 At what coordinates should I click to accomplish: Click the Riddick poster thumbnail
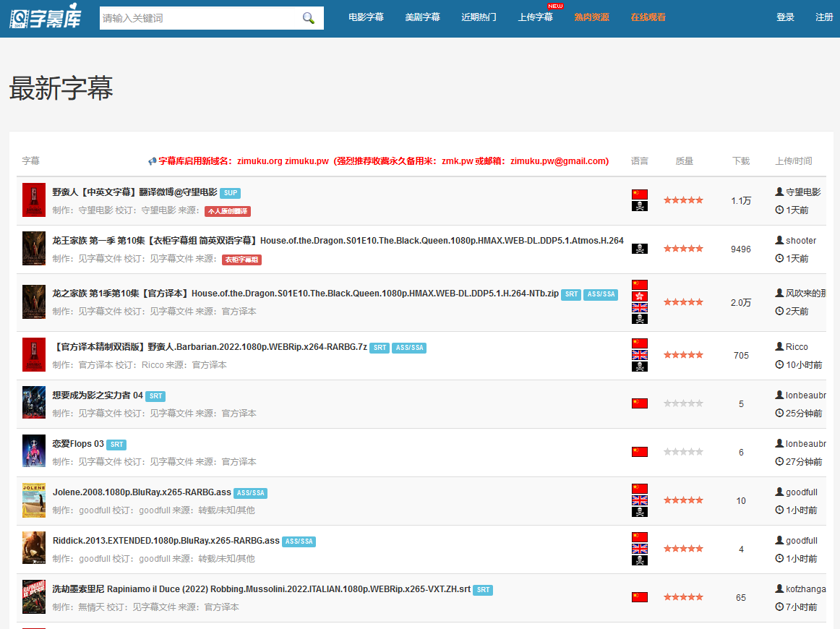coord(34,547)
